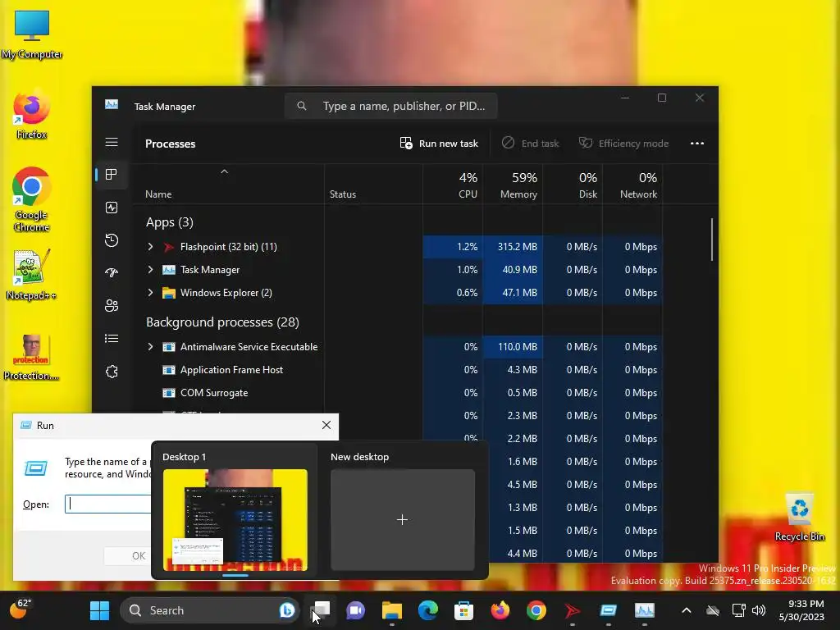The height and width of the screenshot is (630, 840).
Task: Add a New desktop
Action: point(402,519)
